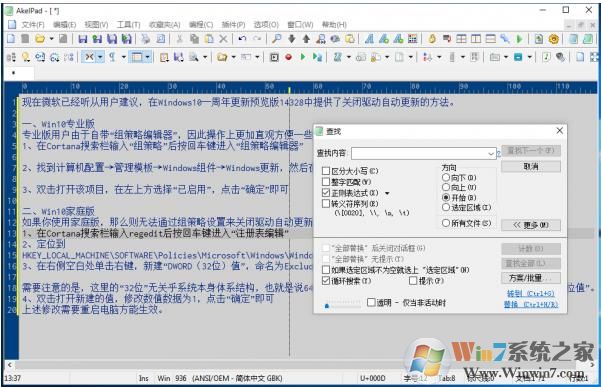Open the dropdown next to the favorites folder icon
Screen dimensions: 601x387
[x=233, y=57]
